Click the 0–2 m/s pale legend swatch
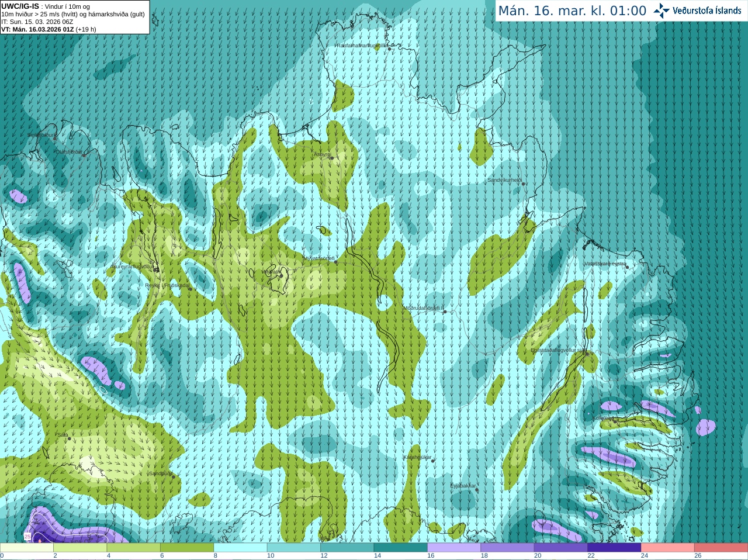The image size is (748, 560). (x=27, y=547)
